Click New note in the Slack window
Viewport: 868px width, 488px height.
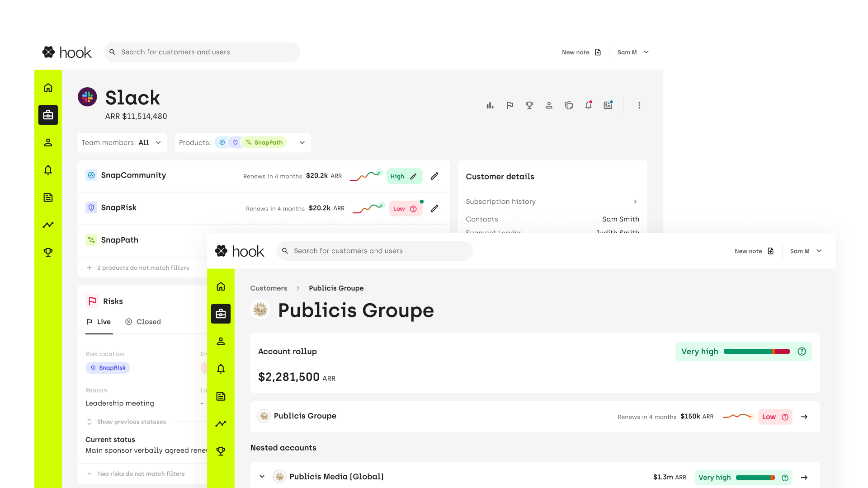pos(581,52)
